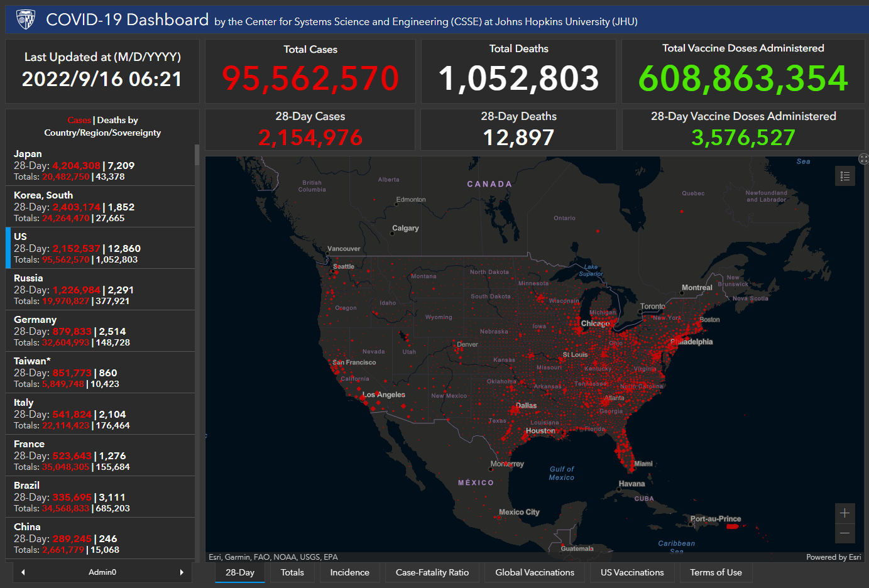Click the country list scrollbar
Viewport: 869px width, 588px height.
click(197, 155)
